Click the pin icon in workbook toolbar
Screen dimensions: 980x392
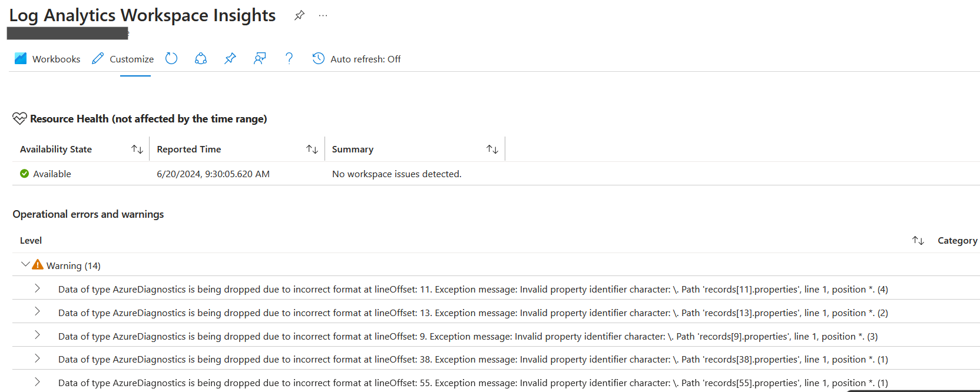coord(230,58)
